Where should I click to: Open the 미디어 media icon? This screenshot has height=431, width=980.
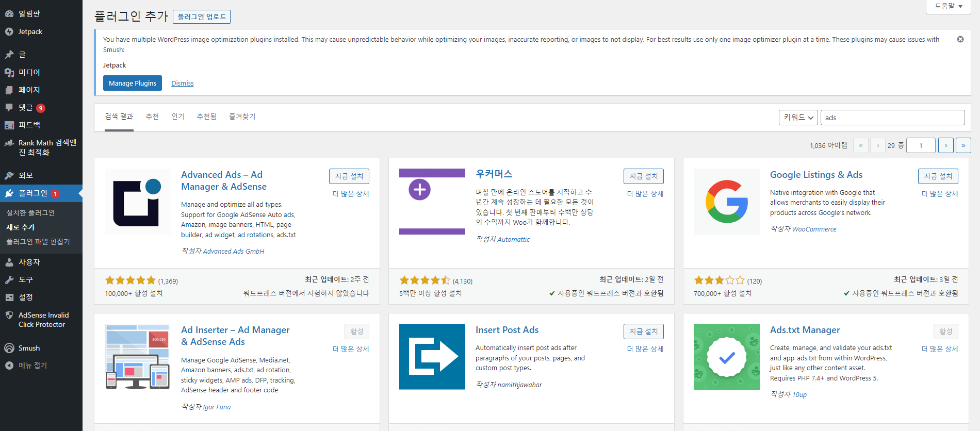(x=9, y=72)
